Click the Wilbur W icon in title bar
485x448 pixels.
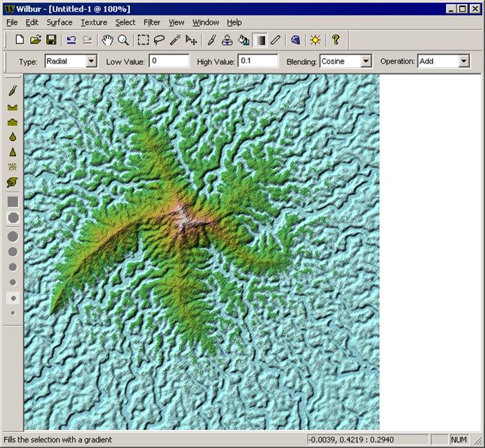click(10, 9)
